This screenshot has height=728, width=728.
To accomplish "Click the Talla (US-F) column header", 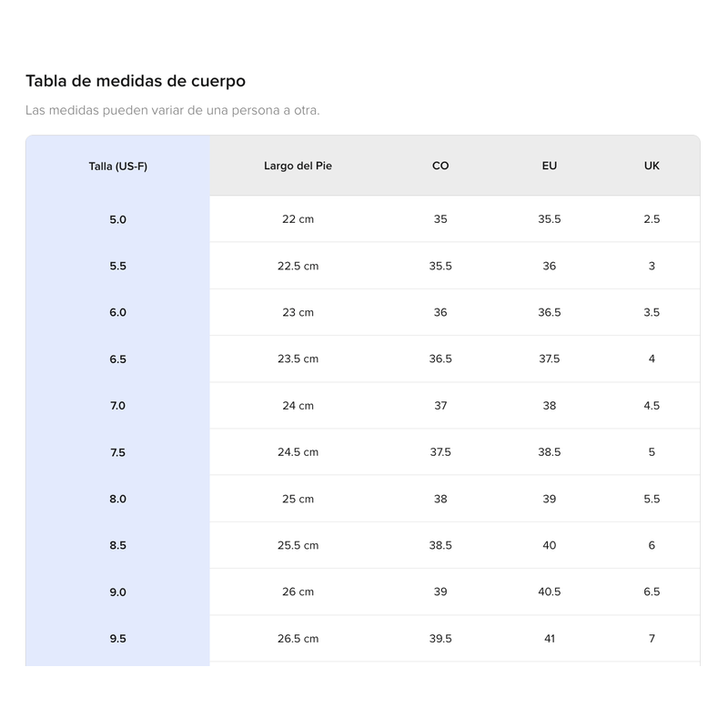I will 117,166.
